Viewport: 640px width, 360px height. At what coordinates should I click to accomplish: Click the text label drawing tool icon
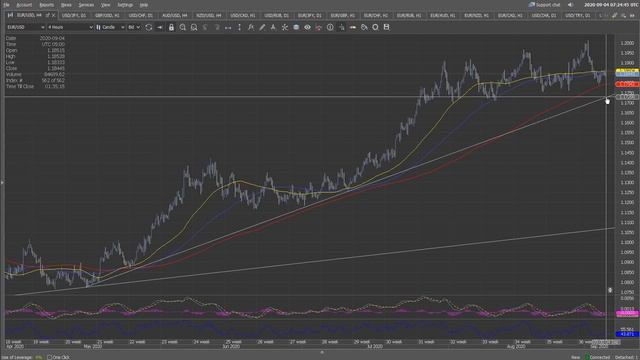tap(273, 27)
